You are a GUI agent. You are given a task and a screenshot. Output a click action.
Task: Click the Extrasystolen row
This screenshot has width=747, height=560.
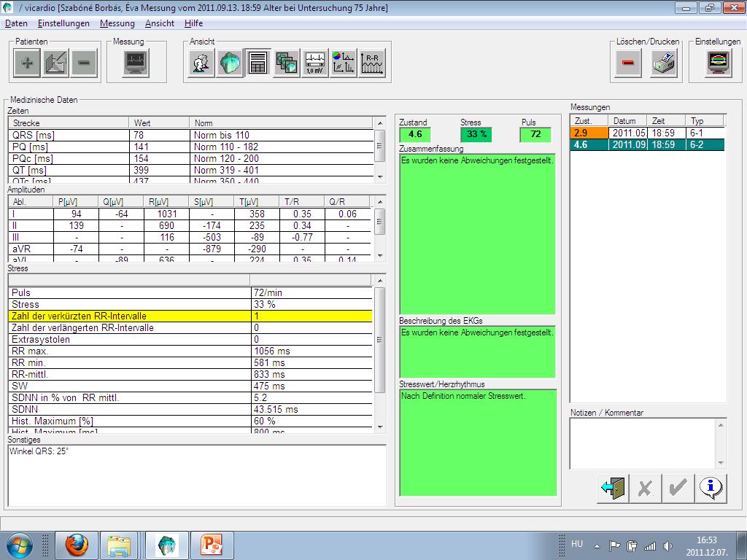(x=190, y=340)
